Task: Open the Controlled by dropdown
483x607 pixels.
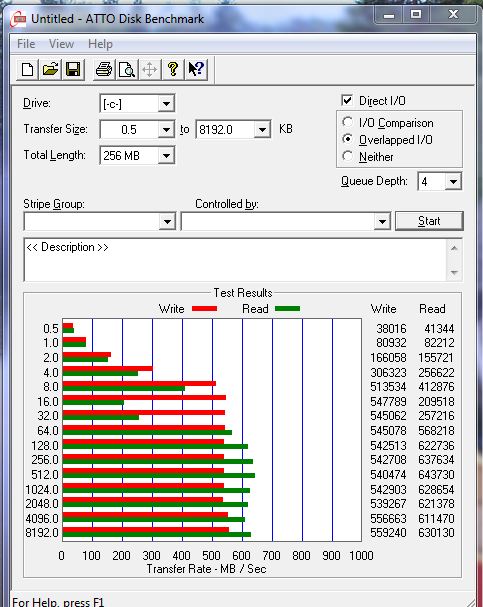Action: (382, 222)
